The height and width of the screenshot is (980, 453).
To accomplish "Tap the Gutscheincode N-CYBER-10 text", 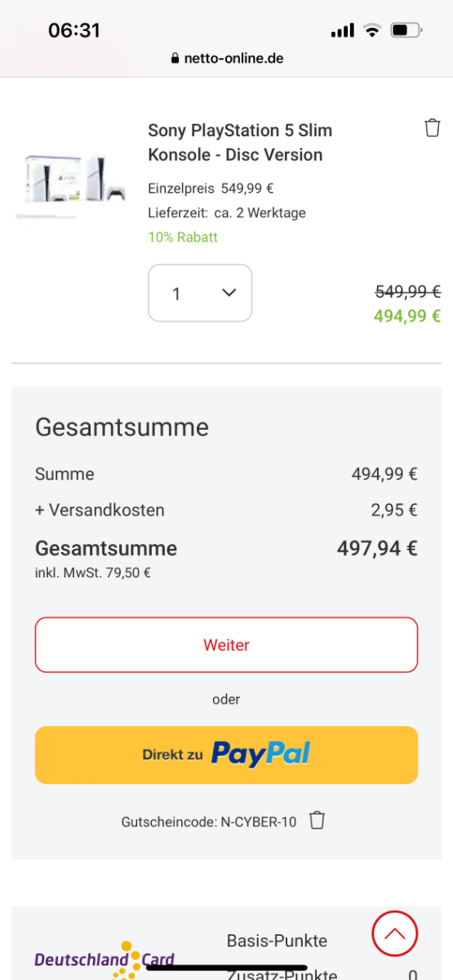I will [209, 822].
